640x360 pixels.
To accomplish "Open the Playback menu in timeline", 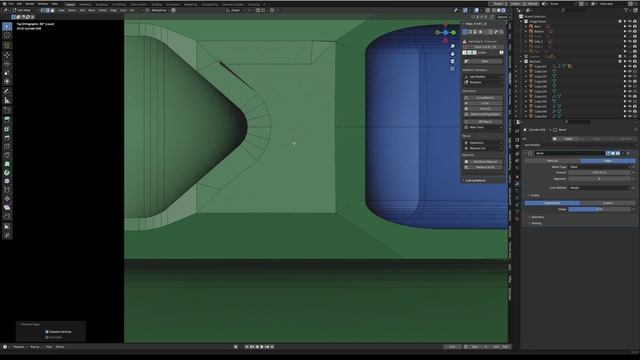I will (x=19, y=347).
